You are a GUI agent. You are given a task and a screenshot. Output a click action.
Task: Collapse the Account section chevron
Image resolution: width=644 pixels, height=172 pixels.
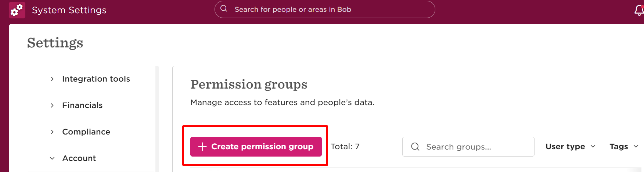52,158
